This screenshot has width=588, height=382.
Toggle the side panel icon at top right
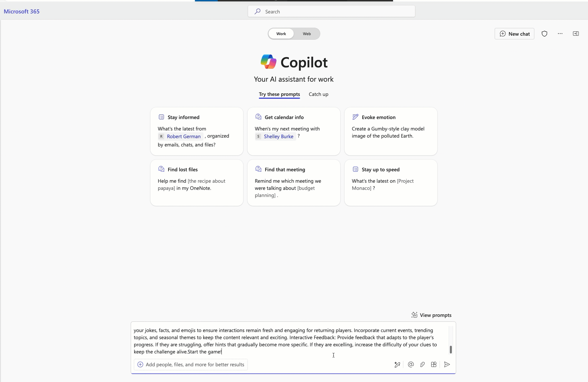click(x=576, y=34)
